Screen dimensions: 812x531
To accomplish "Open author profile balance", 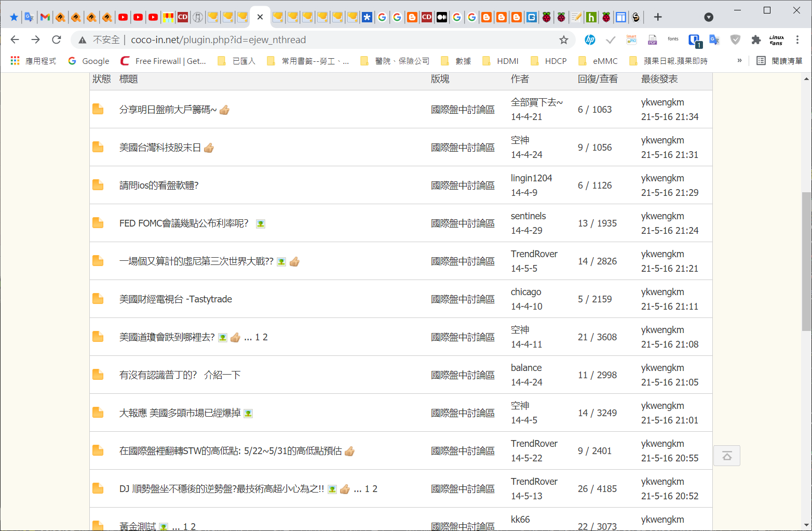I will click(526, 368).
